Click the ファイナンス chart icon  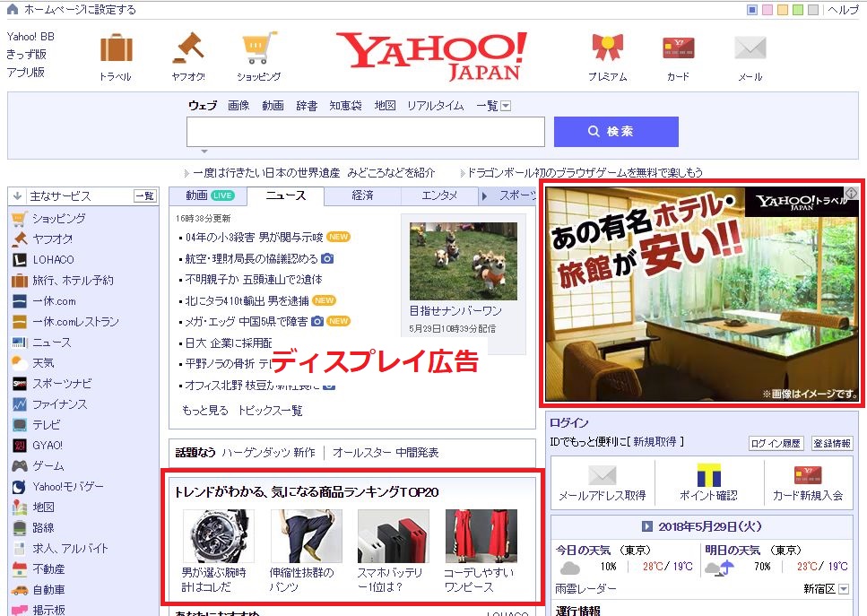tap(20, 404)
